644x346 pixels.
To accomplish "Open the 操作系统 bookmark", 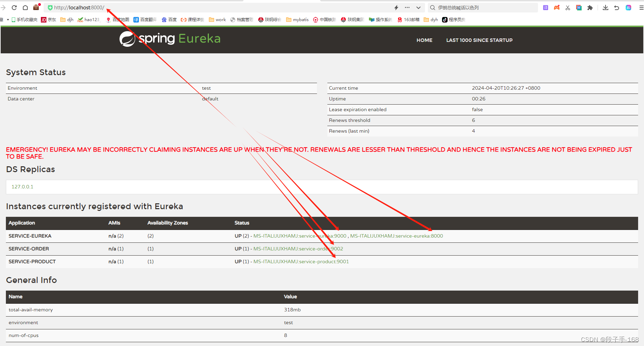I will [380, 20].
